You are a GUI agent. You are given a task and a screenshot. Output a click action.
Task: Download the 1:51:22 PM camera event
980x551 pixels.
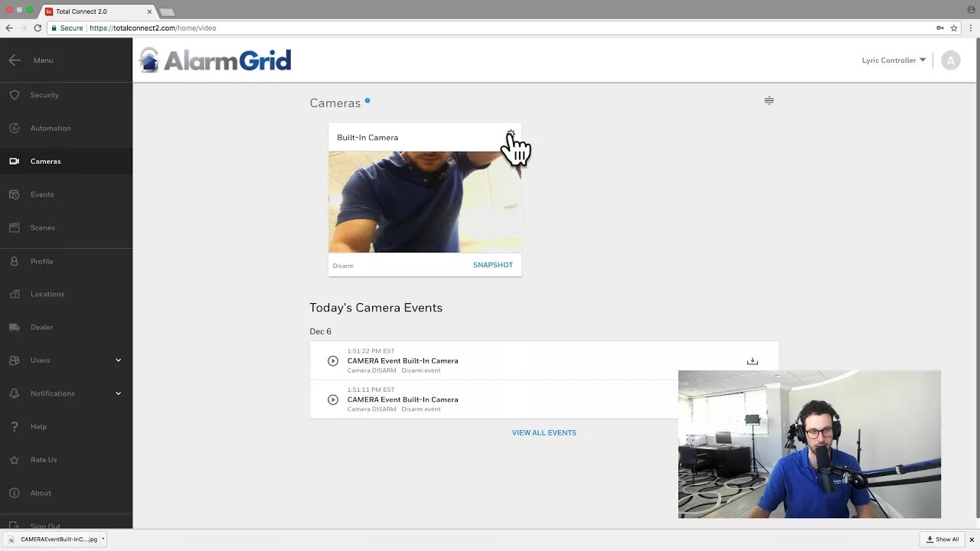pyautogui.click(x=753, y=361)
